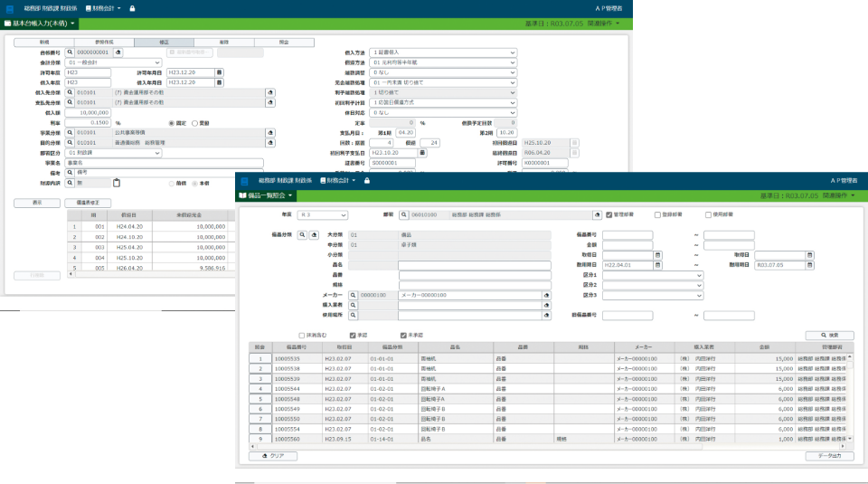Select the 固定 interest rate radio button
Screen dimensions: 868x484
pyautogui.click(x=172, y=123)
